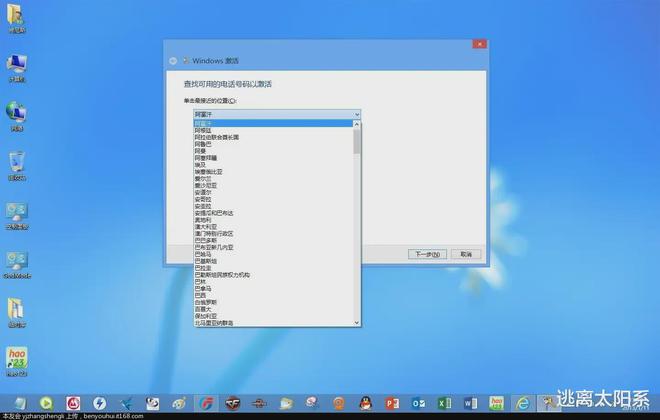660x420 pixels.
Task: Select 安道尔 in the location list
Action: pos(273,192)
